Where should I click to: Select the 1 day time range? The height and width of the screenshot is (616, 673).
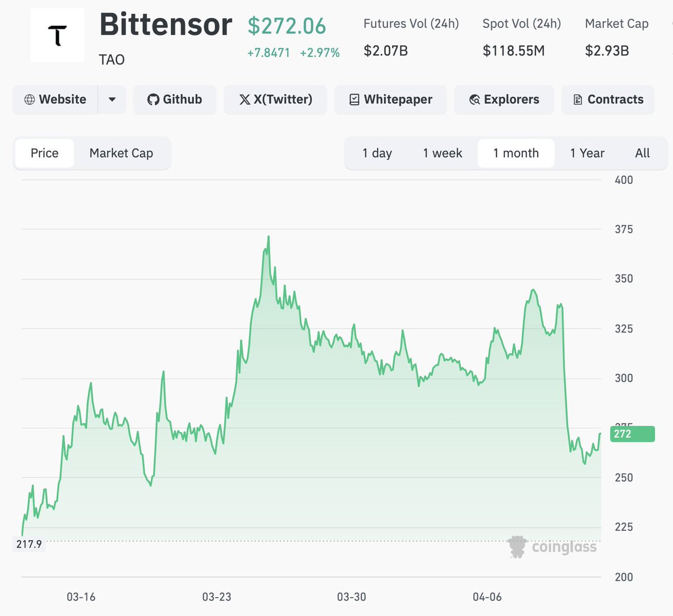click(x=377, y=153)
